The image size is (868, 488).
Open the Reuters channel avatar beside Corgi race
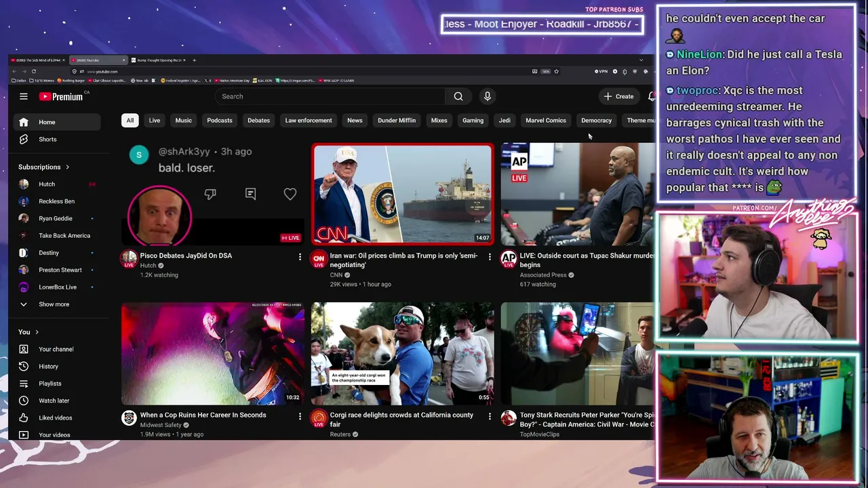(319, 418)
